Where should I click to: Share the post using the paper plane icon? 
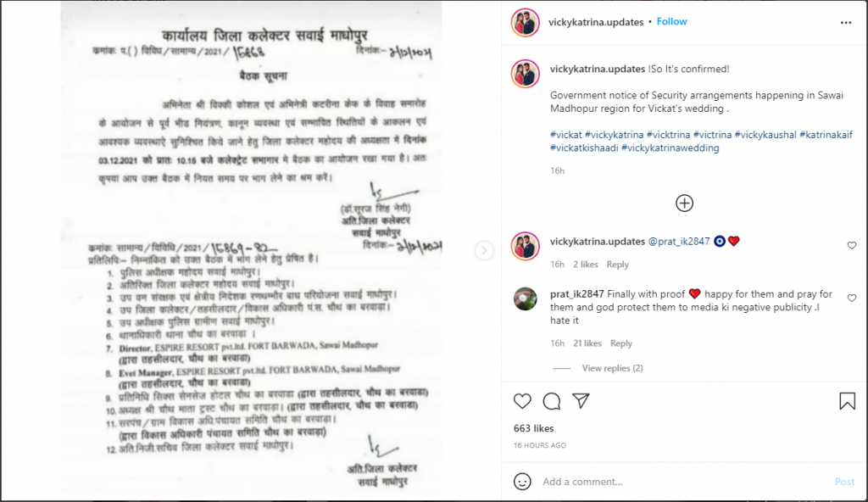(x=581, y=400)
